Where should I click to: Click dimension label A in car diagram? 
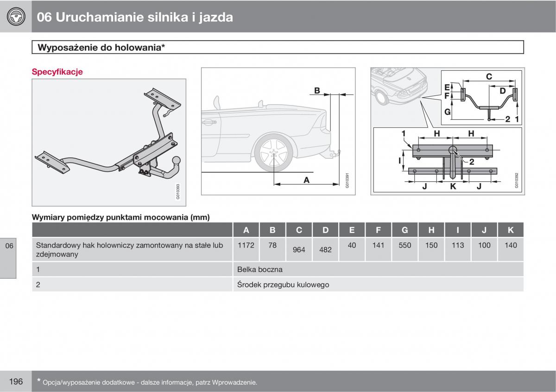[x=306, y=180]
